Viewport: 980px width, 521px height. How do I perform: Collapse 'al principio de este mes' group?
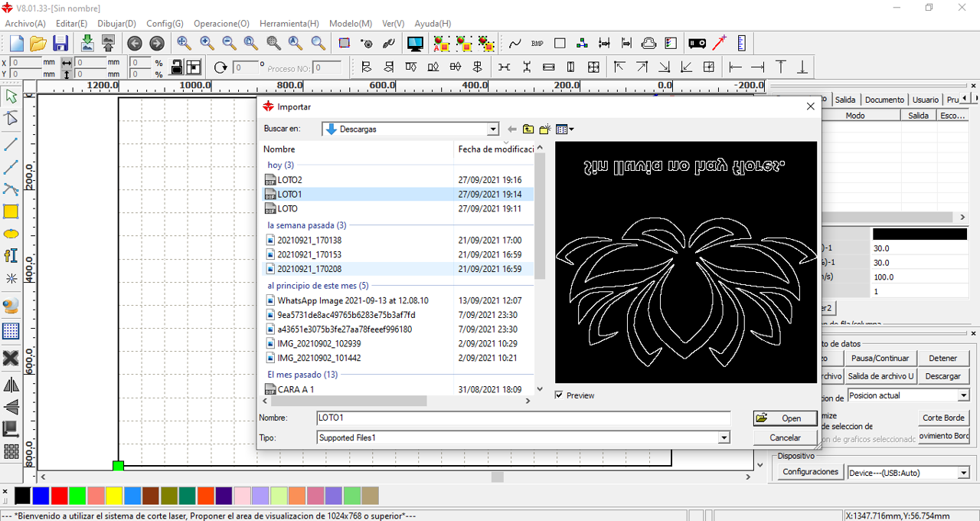click(x=318, y=285)
